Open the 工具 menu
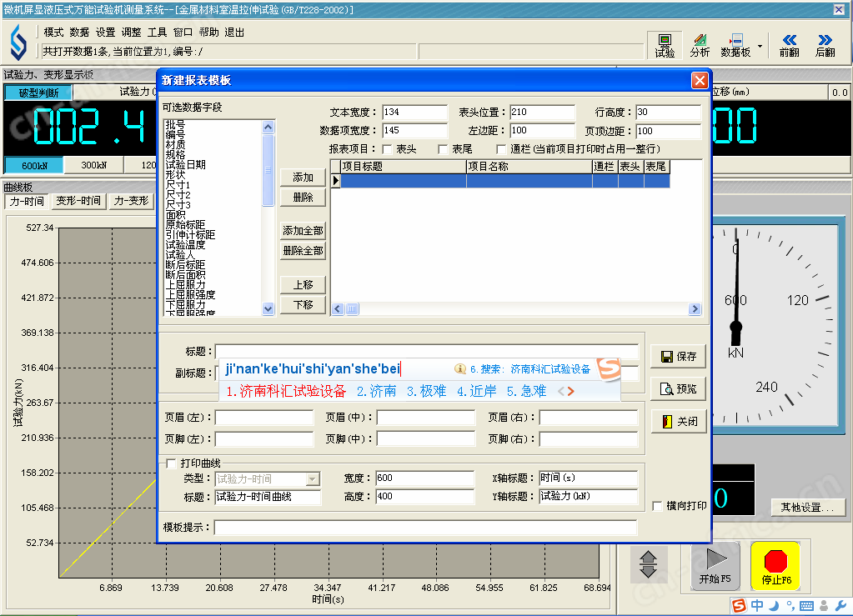 [x=158, y=33]
